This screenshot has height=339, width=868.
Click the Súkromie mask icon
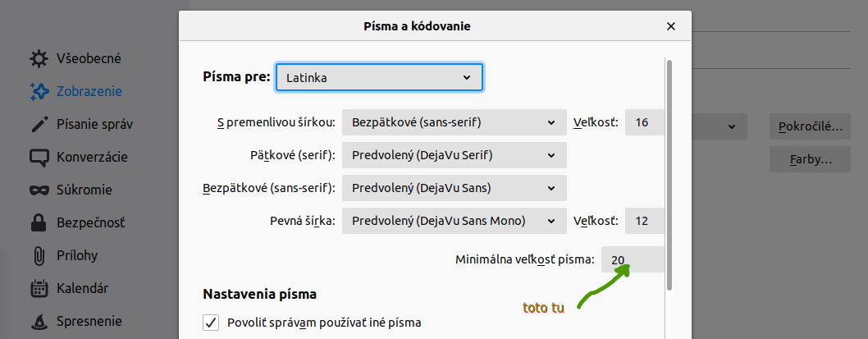tap(39, 190)
